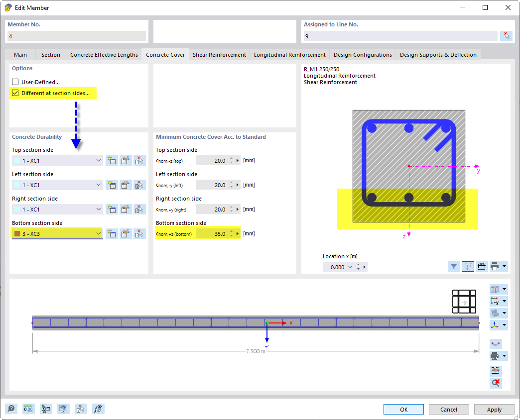
Task: Expand the view cube dropdown arrow
Action: coord(504,289)
